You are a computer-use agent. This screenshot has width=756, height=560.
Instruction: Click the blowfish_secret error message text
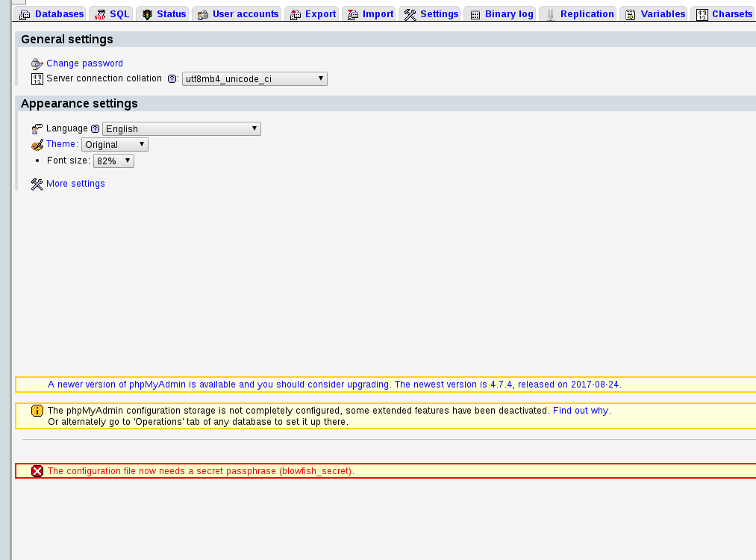pyautogui.click(x=201, y=470)
